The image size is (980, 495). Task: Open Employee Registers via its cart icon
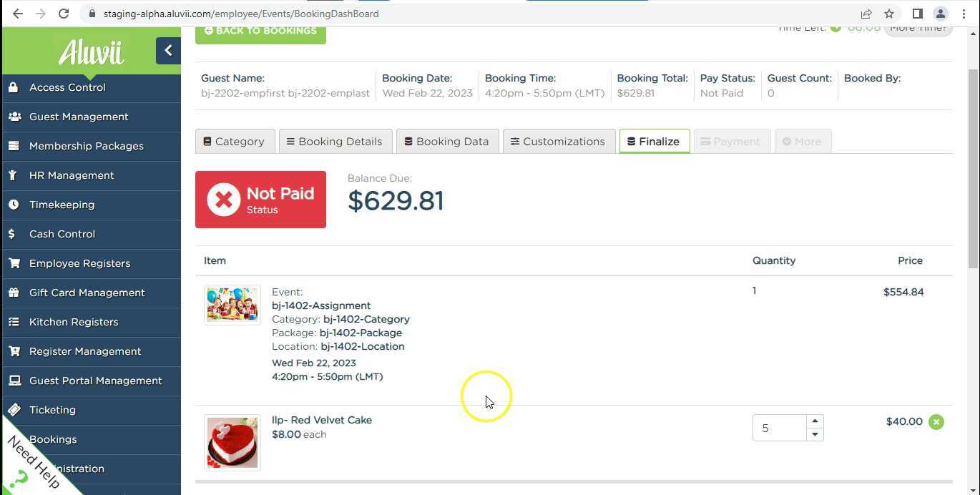click(x=14, y=263)
